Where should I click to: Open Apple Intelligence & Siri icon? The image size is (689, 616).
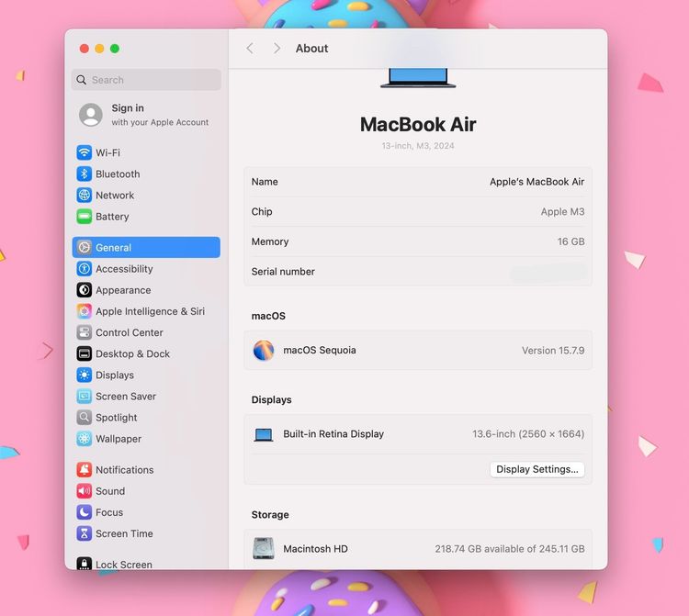click(x=84, y=311)
